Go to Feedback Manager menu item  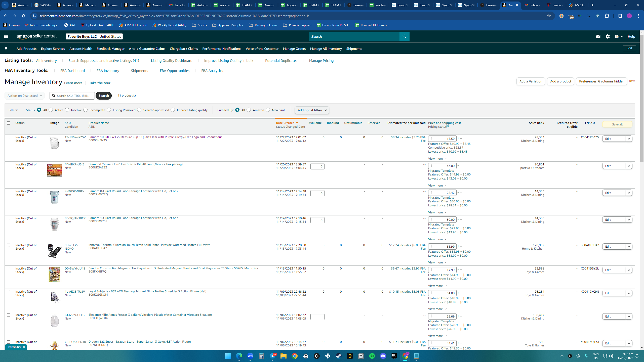point(110,49)
